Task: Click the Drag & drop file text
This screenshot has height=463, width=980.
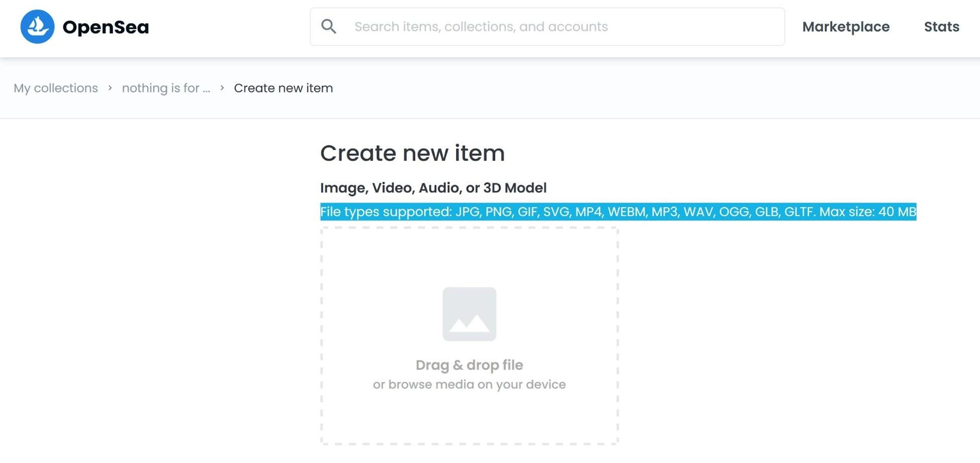Action: pos(469,365)
